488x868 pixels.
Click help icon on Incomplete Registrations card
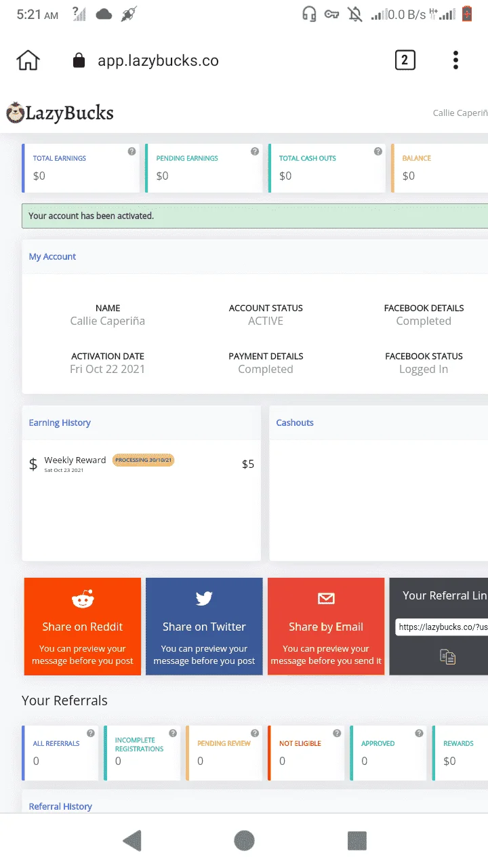tap(173, 733)
